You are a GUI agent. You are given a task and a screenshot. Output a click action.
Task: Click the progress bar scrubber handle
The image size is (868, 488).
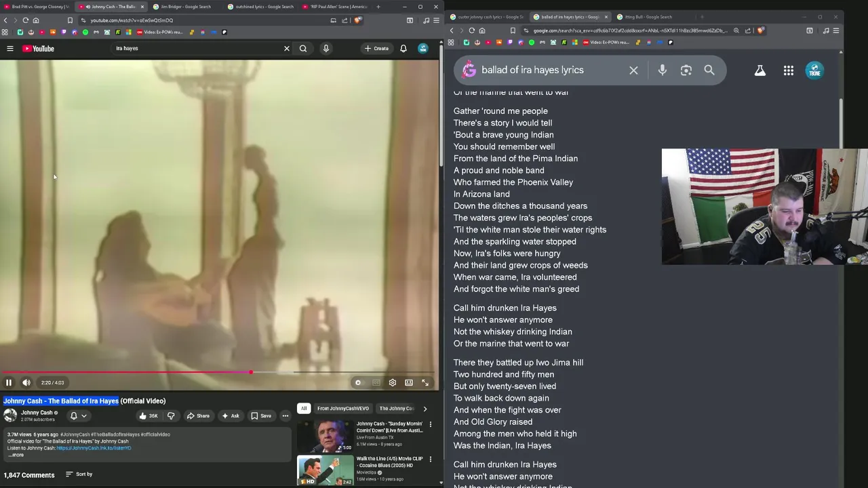(251, 372)
